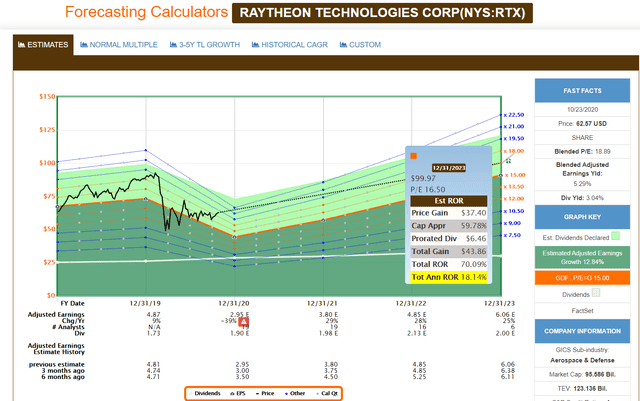Click the Total ROR 70.09% row
640x401 pixels.
449,264
